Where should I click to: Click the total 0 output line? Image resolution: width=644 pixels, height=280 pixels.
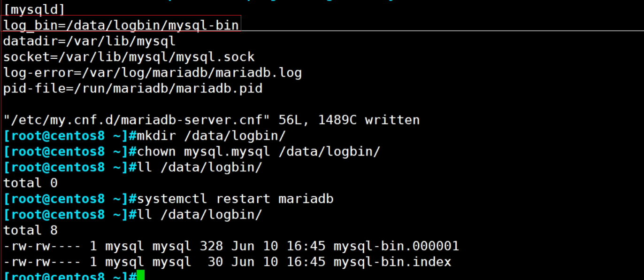(x=31, y=183)
